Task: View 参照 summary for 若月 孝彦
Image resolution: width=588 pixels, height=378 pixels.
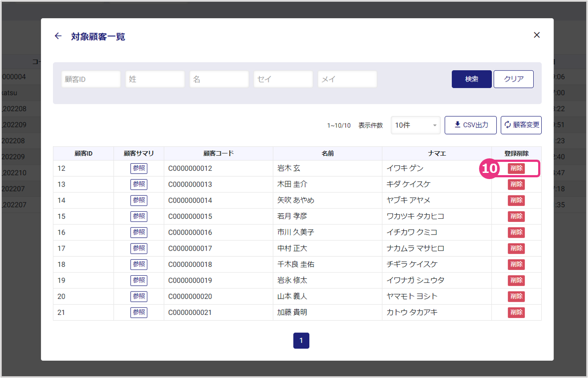Action: (x=139, y=216)
